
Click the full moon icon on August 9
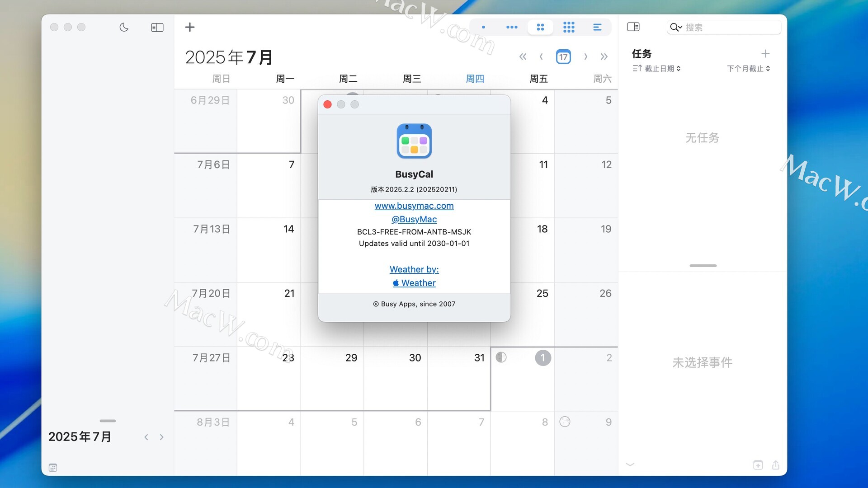point(565,422)
